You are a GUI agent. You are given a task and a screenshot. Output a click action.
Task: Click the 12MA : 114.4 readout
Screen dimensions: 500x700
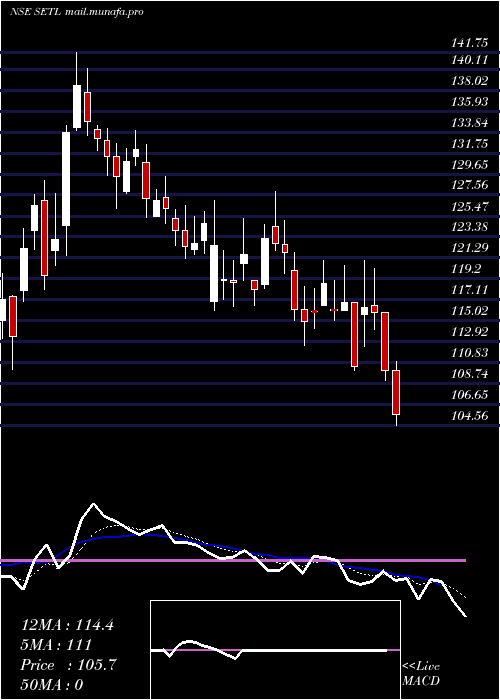(x=67, y=625)
